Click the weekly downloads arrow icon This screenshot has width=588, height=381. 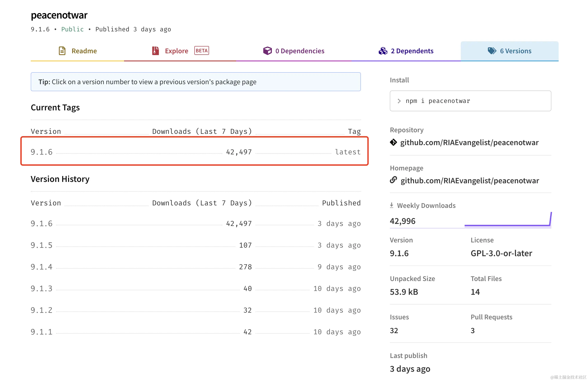[392, 205]
